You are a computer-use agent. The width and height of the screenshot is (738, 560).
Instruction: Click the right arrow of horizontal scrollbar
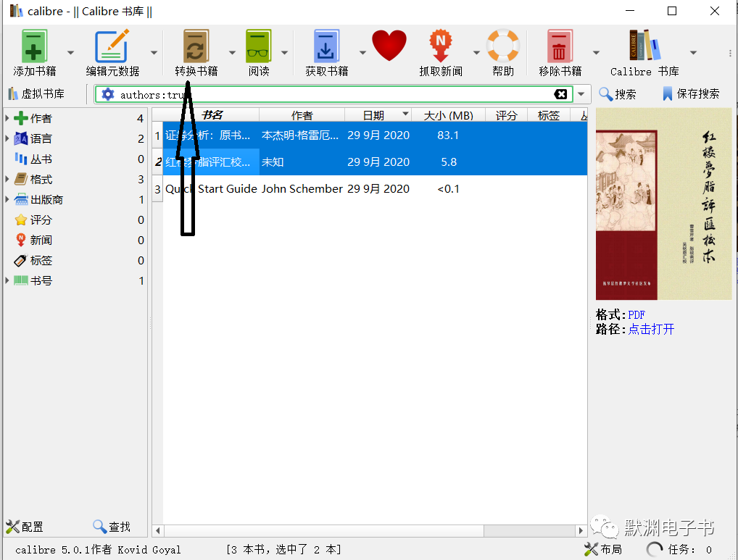[581, 531]
